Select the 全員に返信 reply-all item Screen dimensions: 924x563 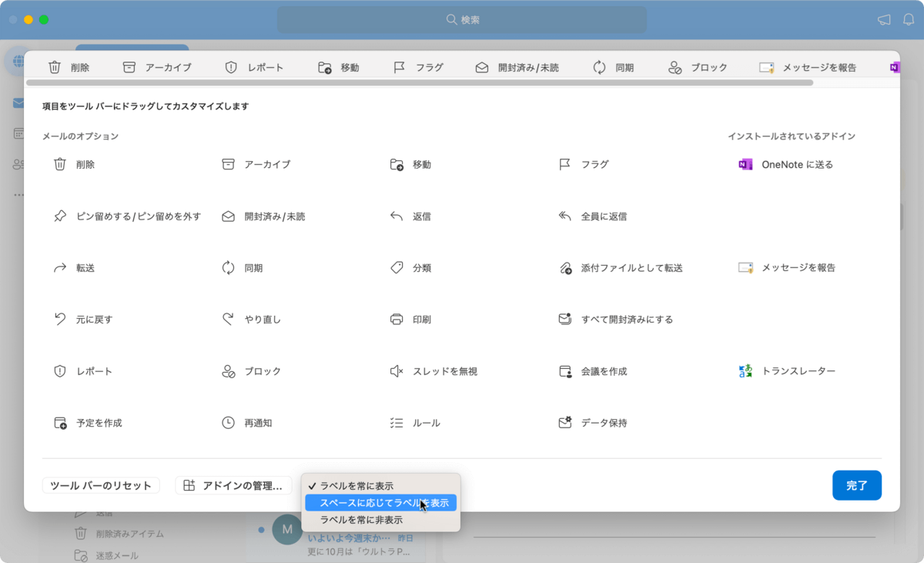[x=592, y=216]
